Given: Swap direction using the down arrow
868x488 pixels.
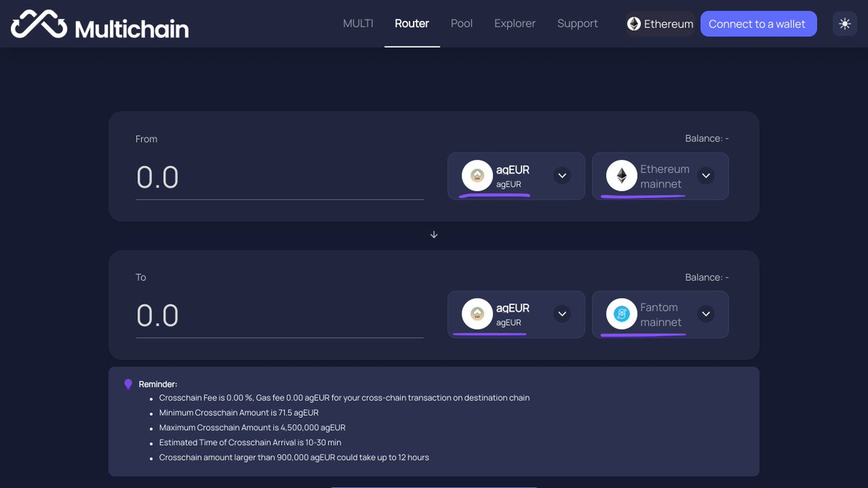Looking at the screenshot, I should tap(434, 235).
